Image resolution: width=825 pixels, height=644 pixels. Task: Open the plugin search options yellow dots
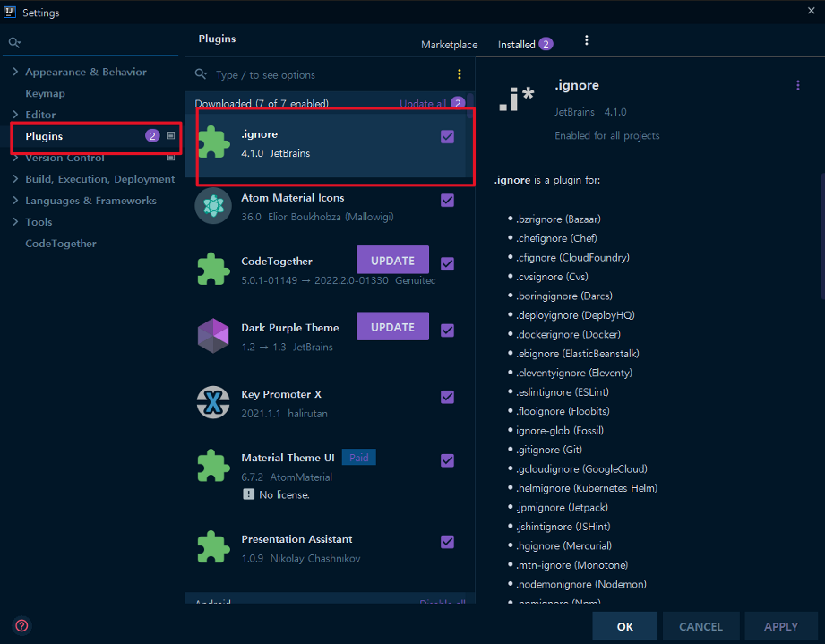(x=460, y=74)
